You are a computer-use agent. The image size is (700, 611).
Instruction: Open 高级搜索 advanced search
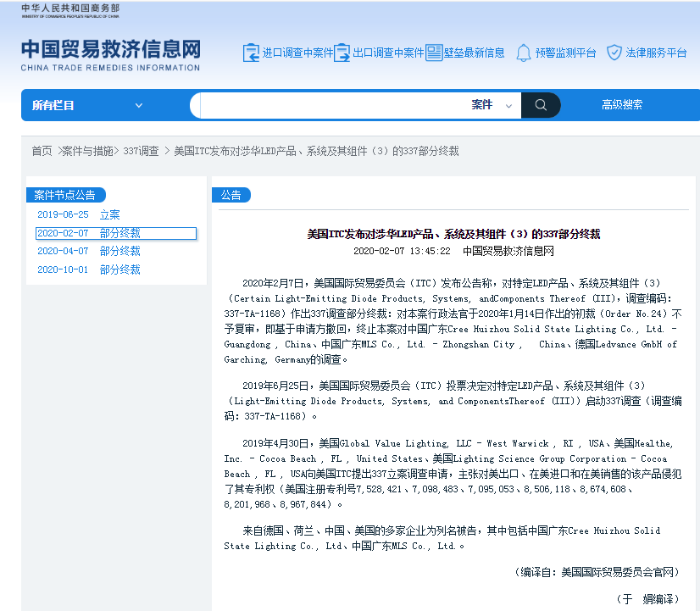point(622,105)
